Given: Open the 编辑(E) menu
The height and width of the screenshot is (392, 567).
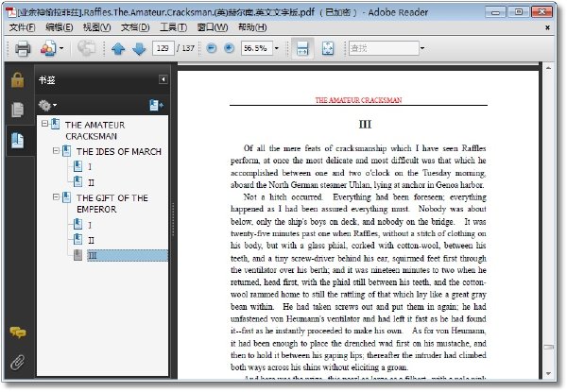Looking at the screenshot, I should pyautogui.click(x=60, y=27).
